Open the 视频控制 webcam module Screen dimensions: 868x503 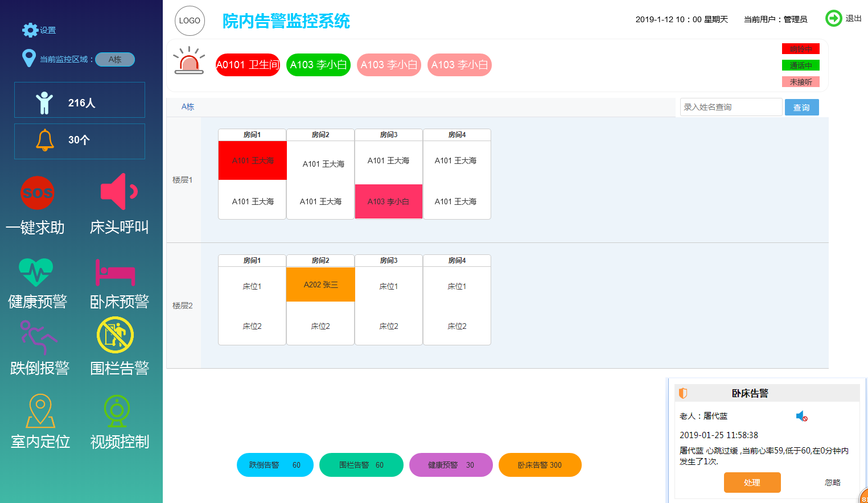(117, 411)
